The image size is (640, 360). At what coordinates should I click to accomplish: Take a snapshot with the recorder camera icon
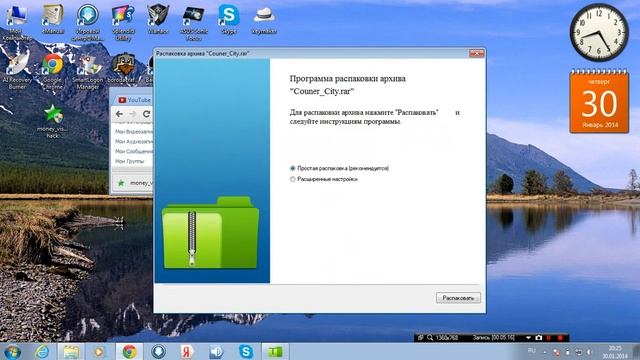(x=539, y=338)
